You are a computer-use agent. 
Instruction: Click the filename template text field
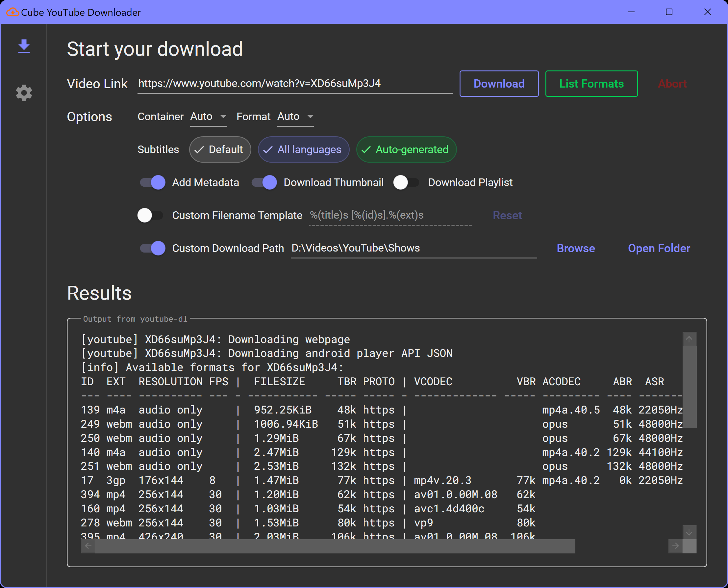point(390,215)
